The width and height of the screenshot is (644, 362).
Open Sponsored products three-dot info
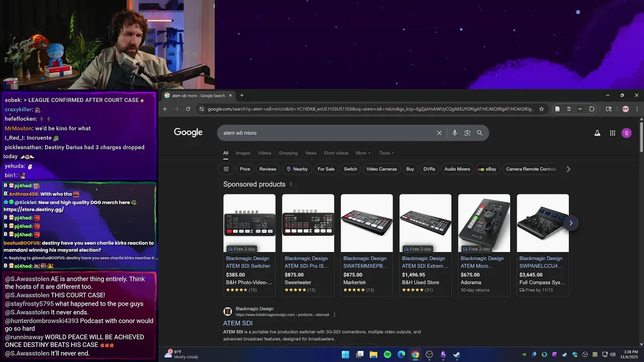coord(291,185)
